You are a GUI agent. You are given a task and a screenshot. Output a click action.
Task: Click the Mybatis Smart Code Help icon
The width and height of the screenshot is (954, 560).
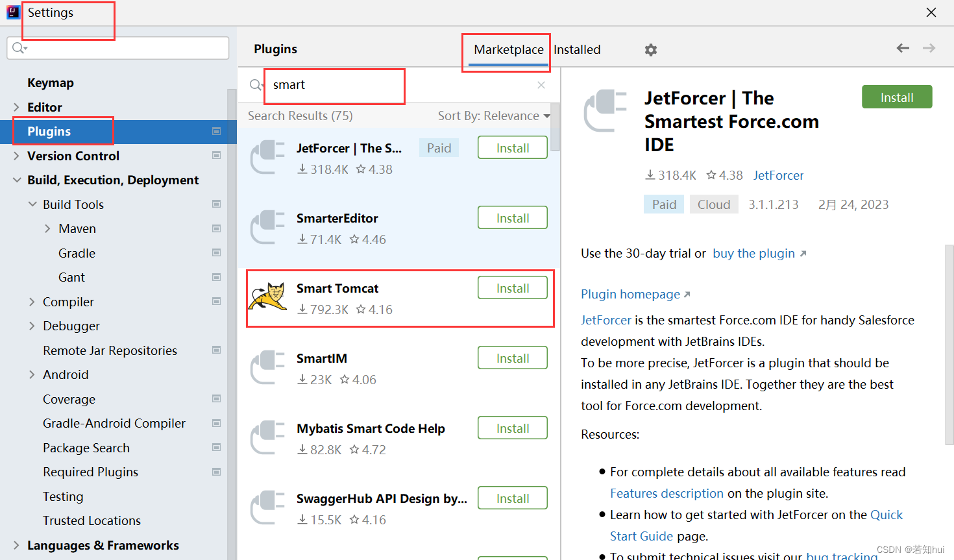[x=268, y=437]
